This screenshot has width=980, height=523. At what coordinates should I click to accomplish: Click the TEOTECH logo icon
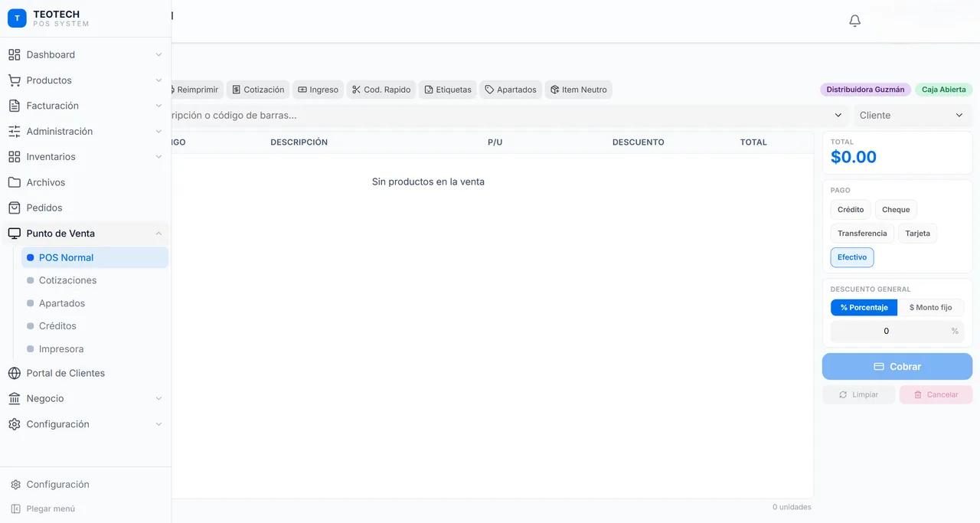pyautogui.click(x=17, y=18)
